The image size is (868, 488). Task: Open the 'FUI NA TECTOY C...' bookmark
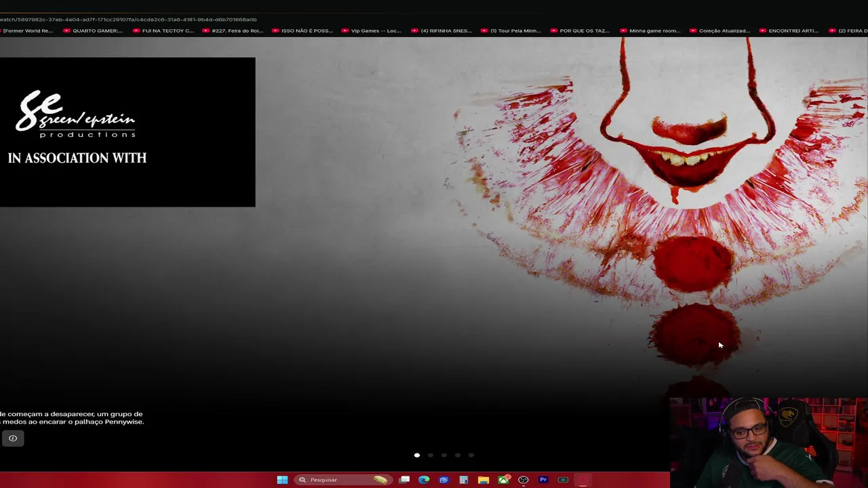pyautogui.click(x=163, y=30)
